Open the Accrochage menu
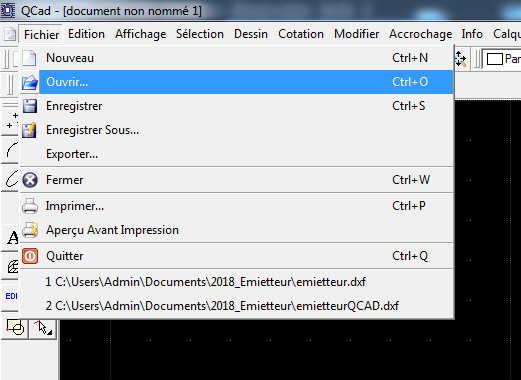 420,34
